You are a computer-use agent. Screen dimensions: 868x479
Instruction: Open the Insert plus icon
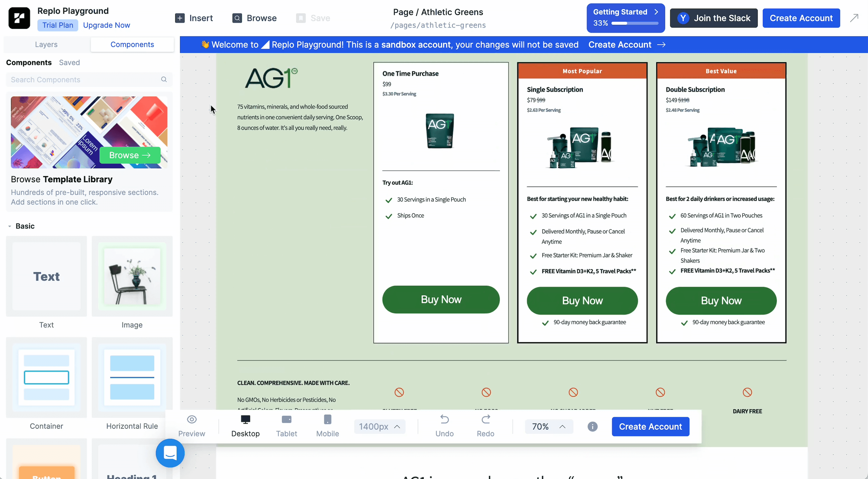click(x=180, y=18)
